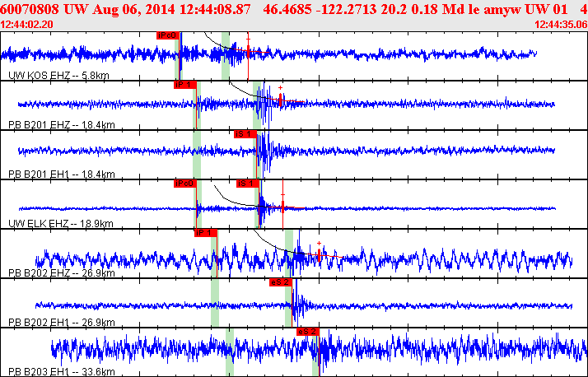Click the start time 12:44:02.20

pos(26,25)
